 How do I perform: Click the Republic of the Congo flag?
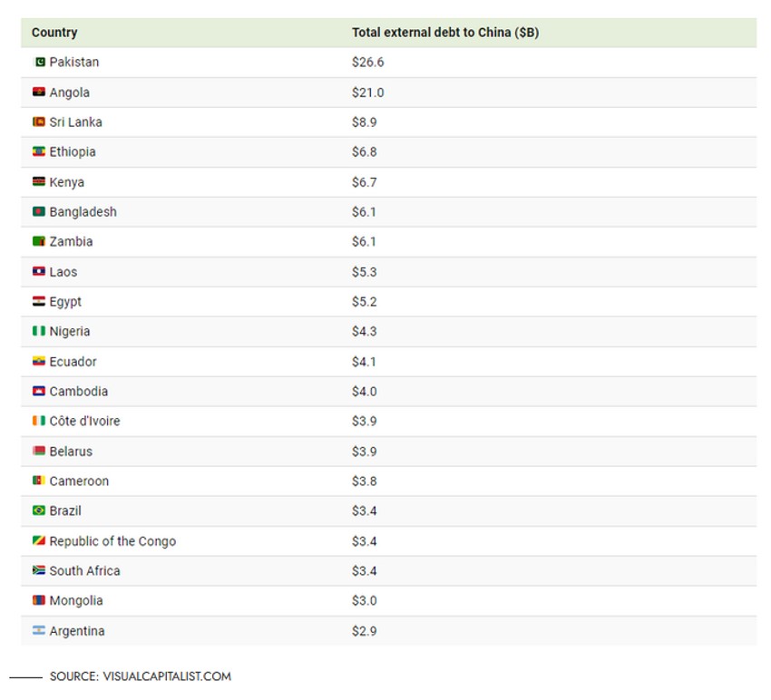pyautogui.click(x=38, y=540)
